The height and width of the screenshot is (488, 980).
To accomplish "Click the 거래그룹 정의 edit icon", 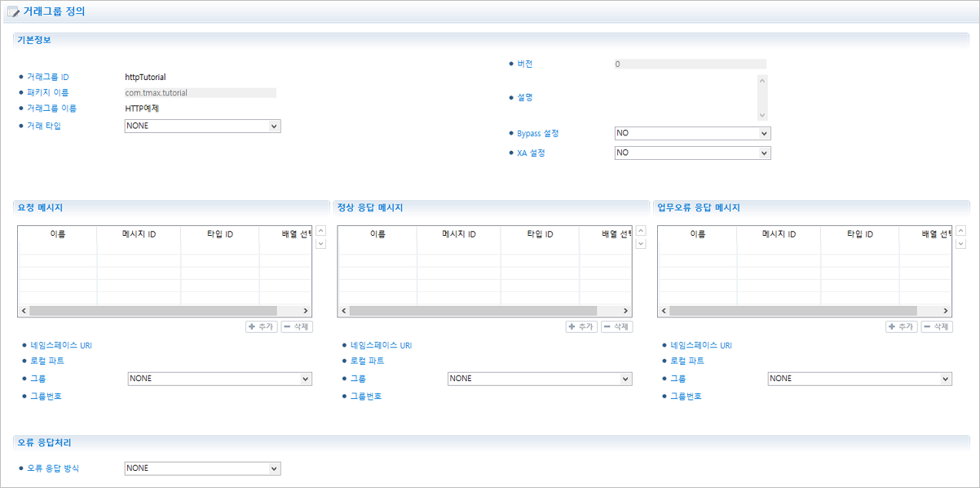I will click(14, 12).
